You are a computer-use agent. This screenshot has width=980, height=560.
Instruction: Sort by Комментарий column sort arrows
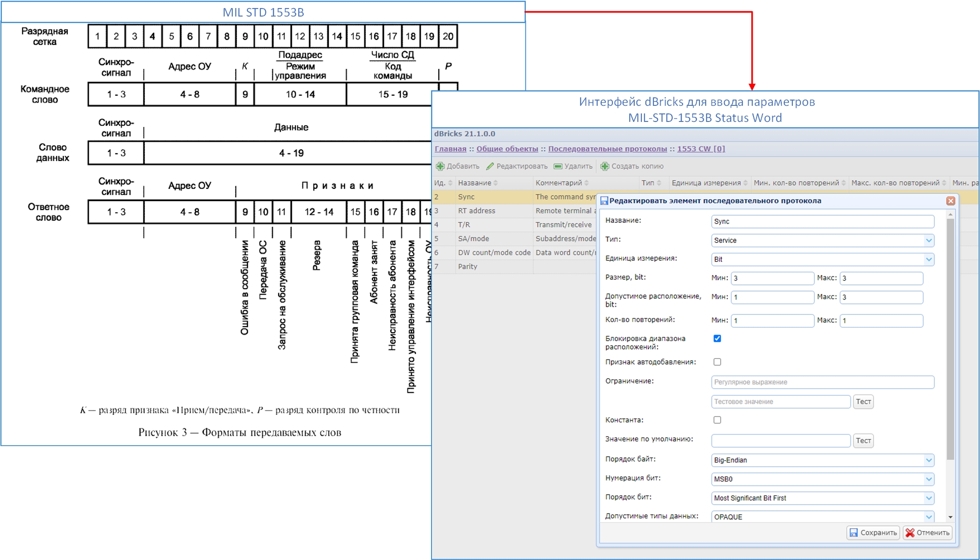[x=586, y=183]
